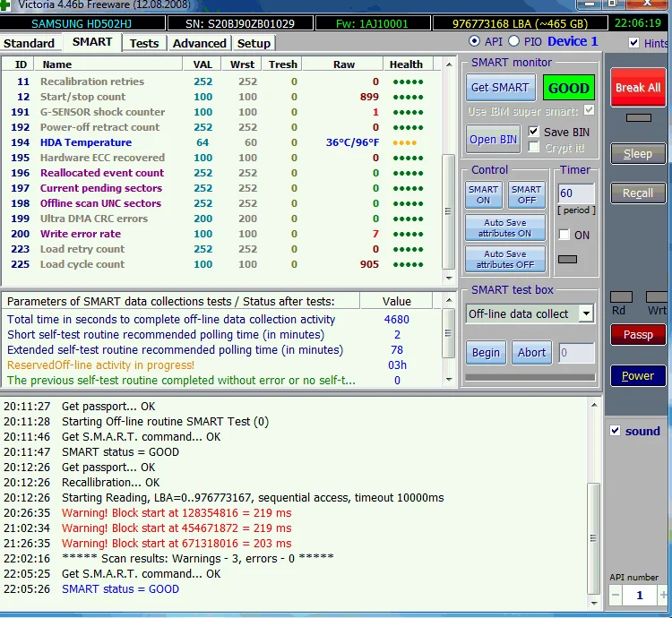Expand the Off-line data collect dropdown
The width and height of the screenshot is (672, 618).
pyautogui.click(x=585, y=313)
